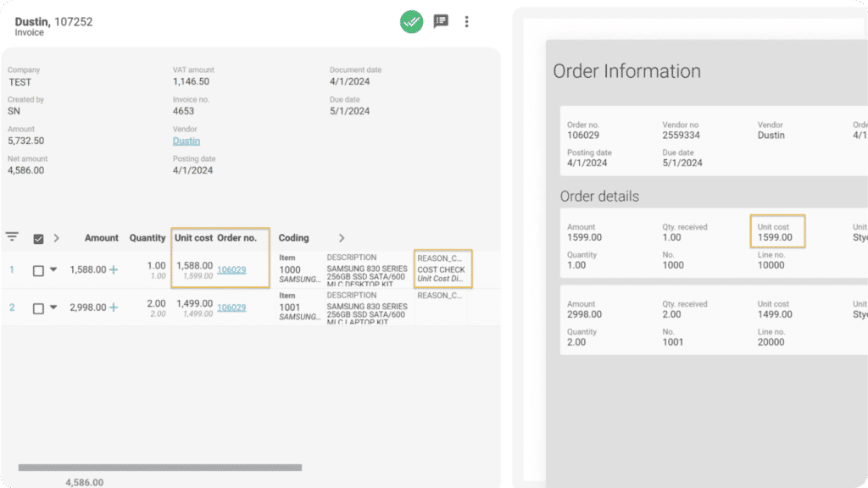Open the filter icon above the line items
Screen dimensions: 868x488
[x=12, y=237]
